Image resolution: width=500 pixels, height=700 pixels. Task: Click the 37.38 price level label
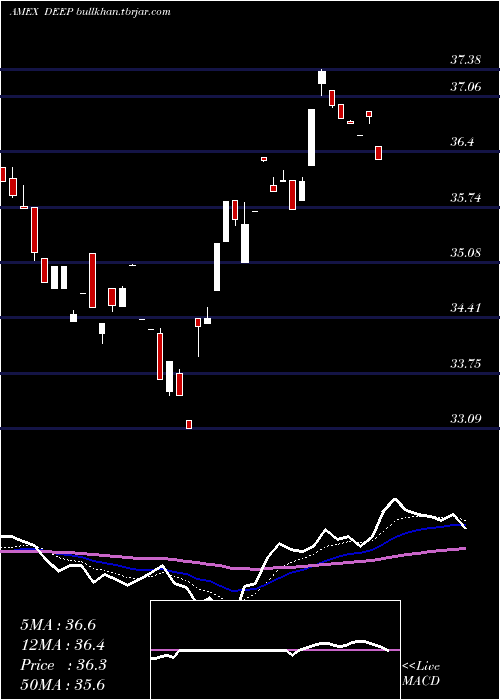tap(466, 60)
